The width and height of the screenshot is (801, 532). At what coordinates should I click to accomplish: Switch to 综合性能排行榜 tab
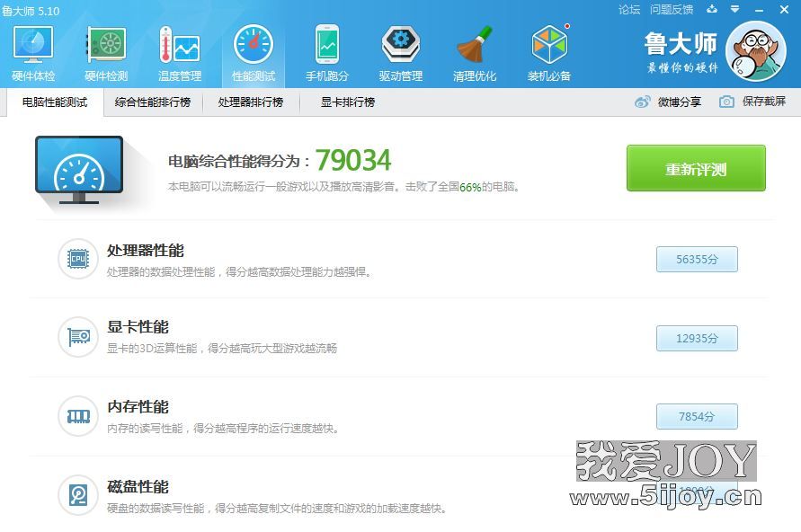click(x=153, y=102)
